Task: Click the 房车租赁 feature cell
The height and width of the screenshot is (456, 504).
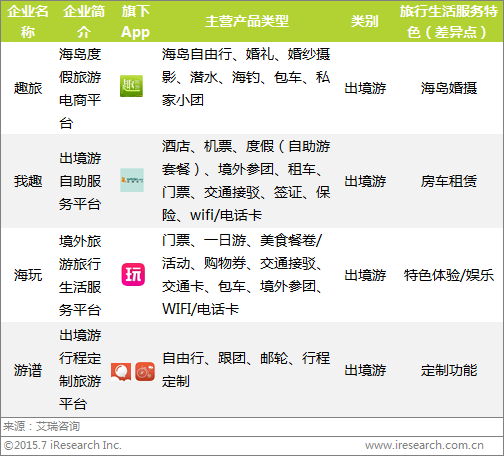Action: point(449,181)
